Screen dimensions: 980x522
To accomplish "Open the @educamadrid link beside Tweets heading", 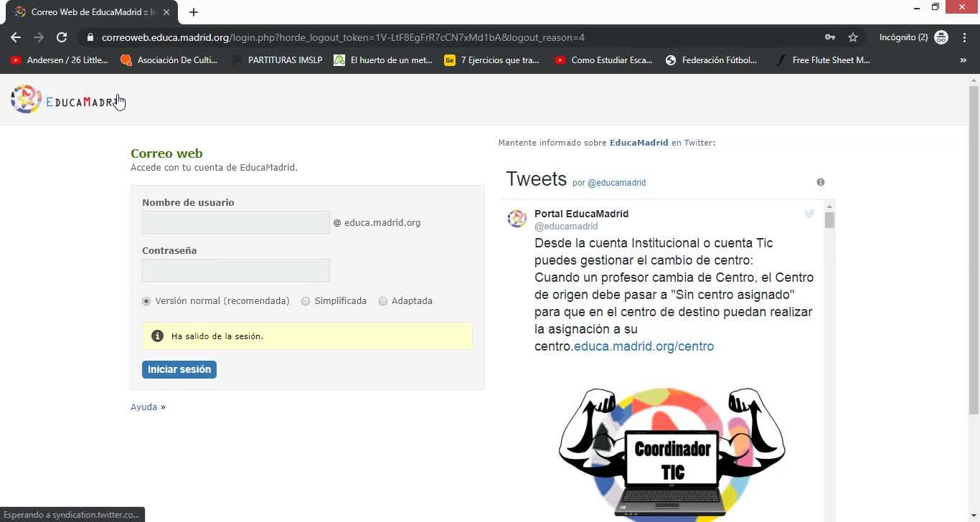I will 617,183.
